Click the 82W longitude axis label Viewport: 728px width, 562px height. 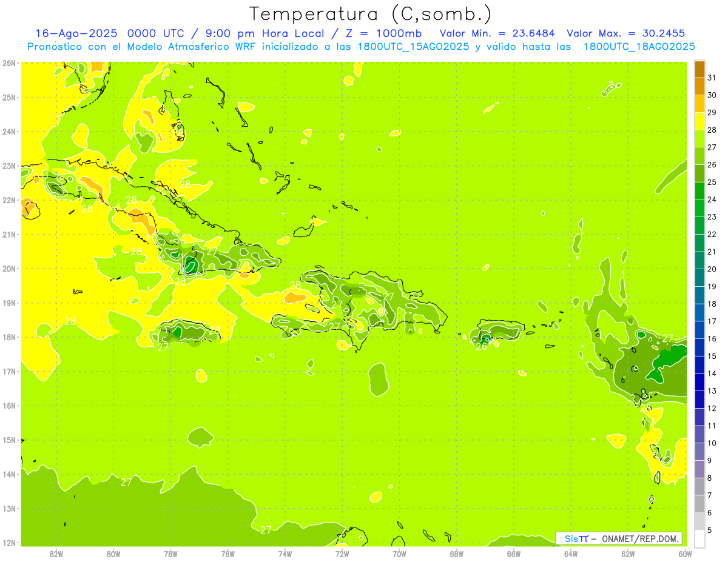pos(56,554)
